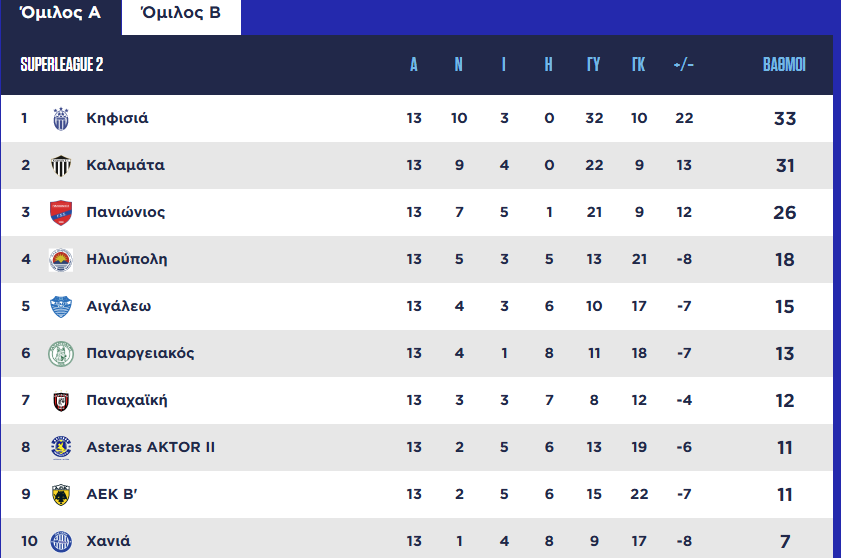841x558 pixels.
Task: Click the +/- goal difference header
Action: [x=684, y=65]
